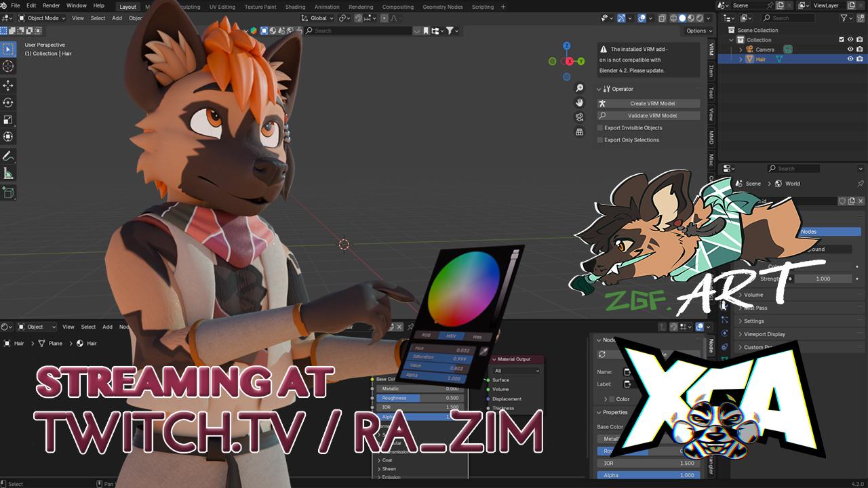
Task: Switch to Shading workspace tab
Action: [x=295, y=7]
